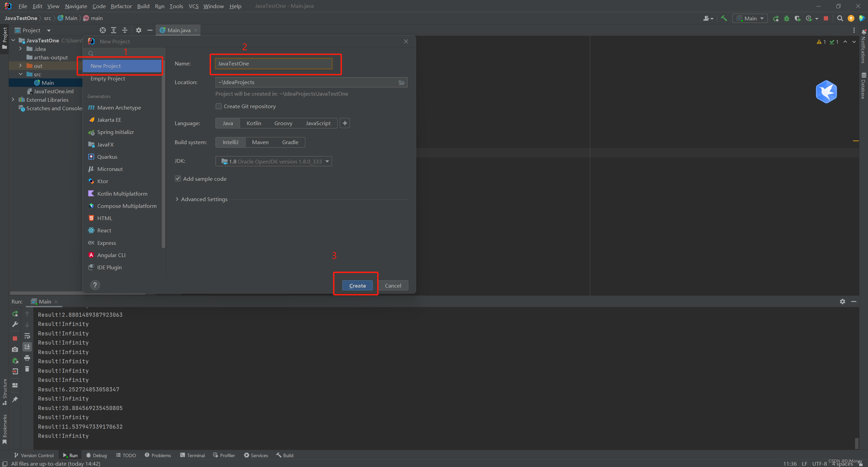Screen dimensions: 868x467
Task: Select Kotlin language option
Action: [x=254, y=123]
